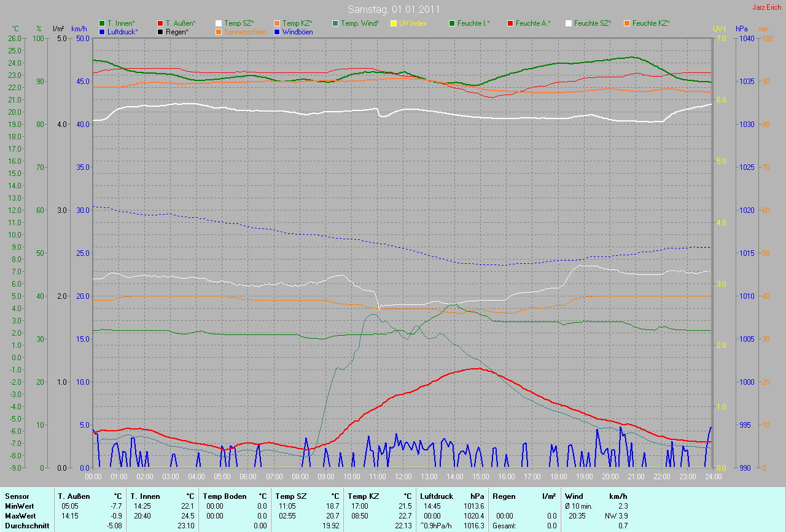Screen dimensions: 786x532
Task: Click the orange Sonnenschein legend square
Action: [x=219, y=31]
